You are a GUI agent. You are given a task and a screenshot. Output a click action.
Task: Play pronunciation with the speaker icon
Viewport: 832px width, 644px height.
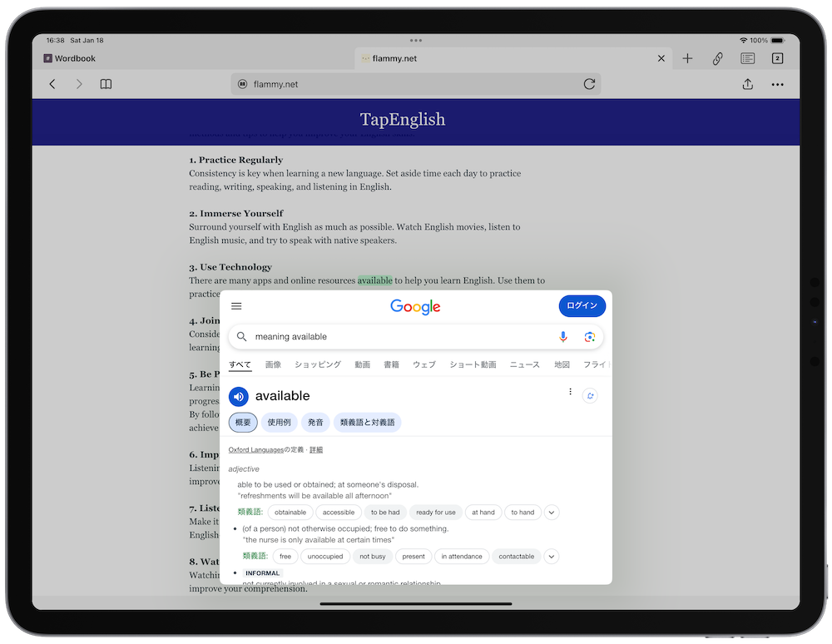pyautogui.click(x=239, y=396)
